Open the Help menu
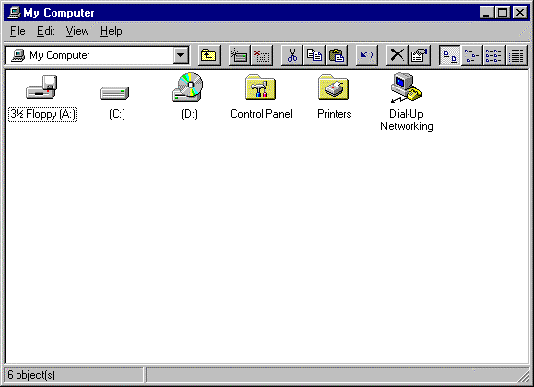534x387 pixels. click(111, 31)
